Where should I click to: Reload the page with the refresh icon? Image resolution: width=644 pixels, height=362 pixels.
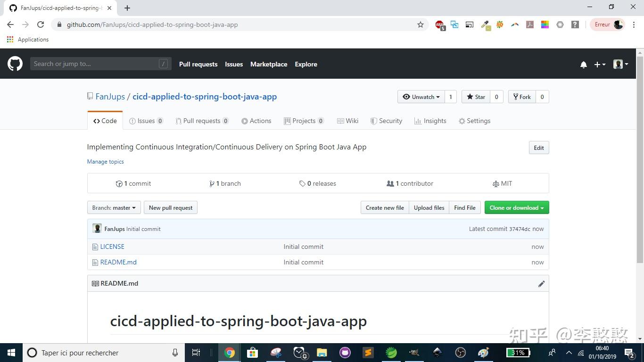coord(40,25)
